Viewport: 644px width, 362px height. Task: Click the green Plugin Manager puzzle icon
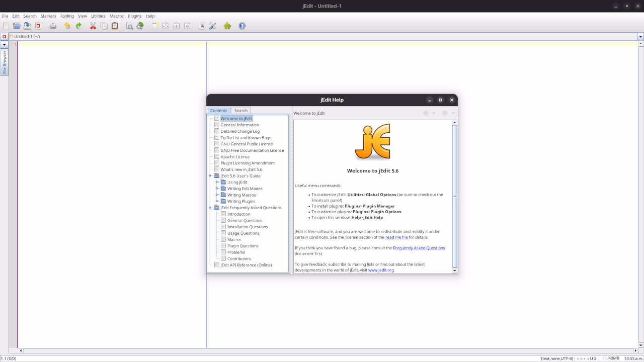[x=227, y=26]
